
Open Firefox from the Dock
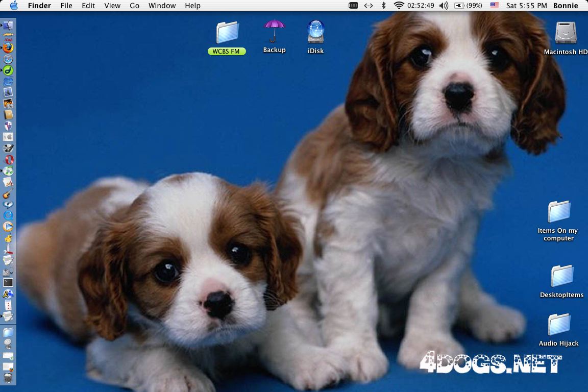[8, 48]
